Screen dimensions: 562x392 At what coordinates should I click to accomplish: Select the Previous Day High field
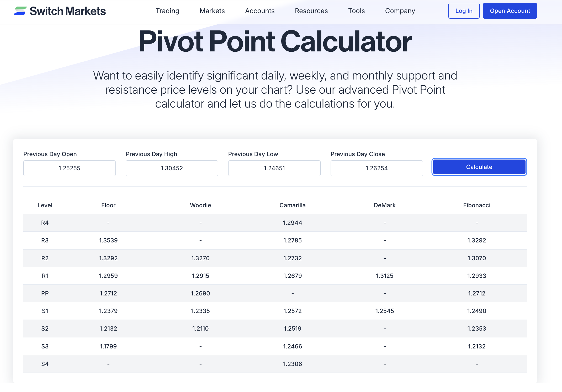(x=172, y=168)
